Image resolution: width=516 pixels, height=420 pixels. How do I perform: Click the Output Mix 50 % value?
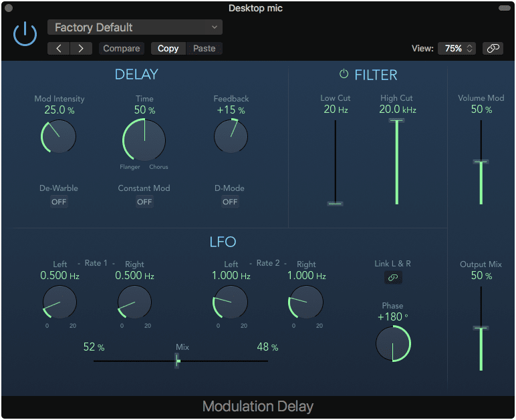481,275
